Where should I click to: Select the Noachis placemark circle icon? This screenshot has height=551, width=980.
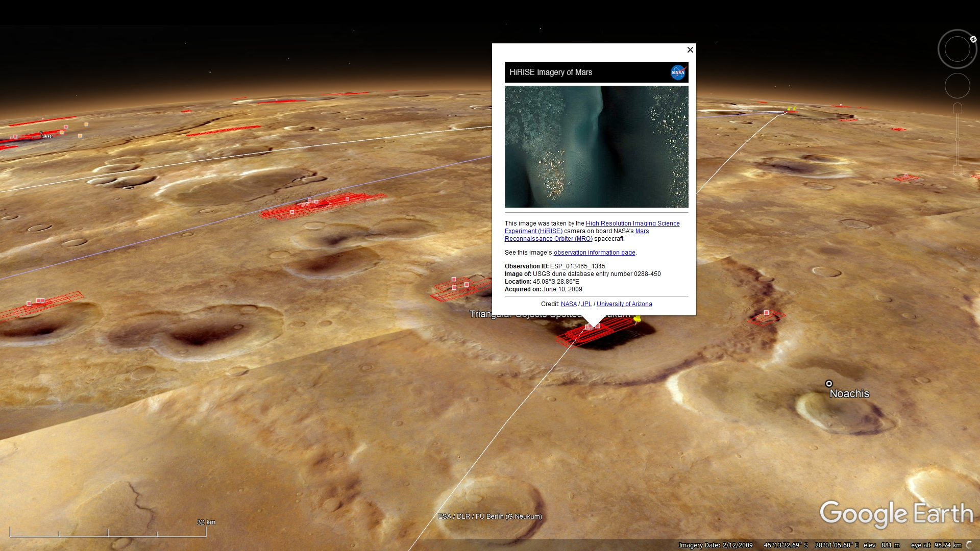point(829,384)
